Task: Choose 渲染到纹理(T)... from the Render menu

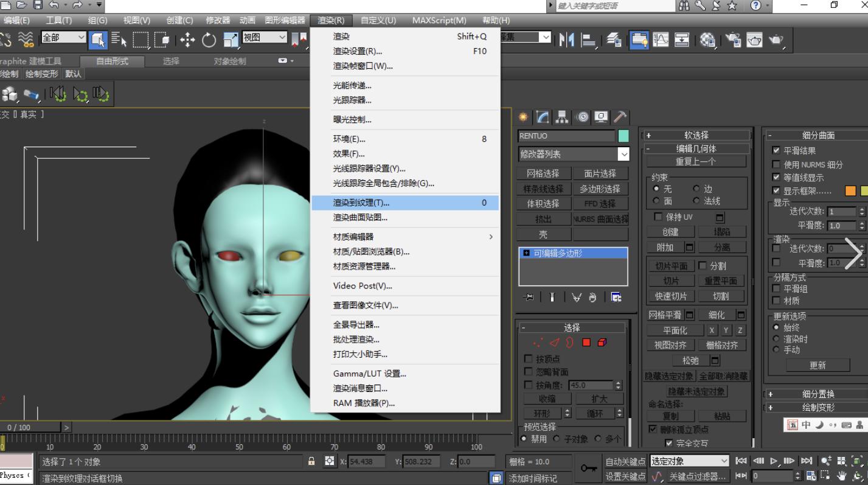Action: pyautogui.click(x=361, y=203)
